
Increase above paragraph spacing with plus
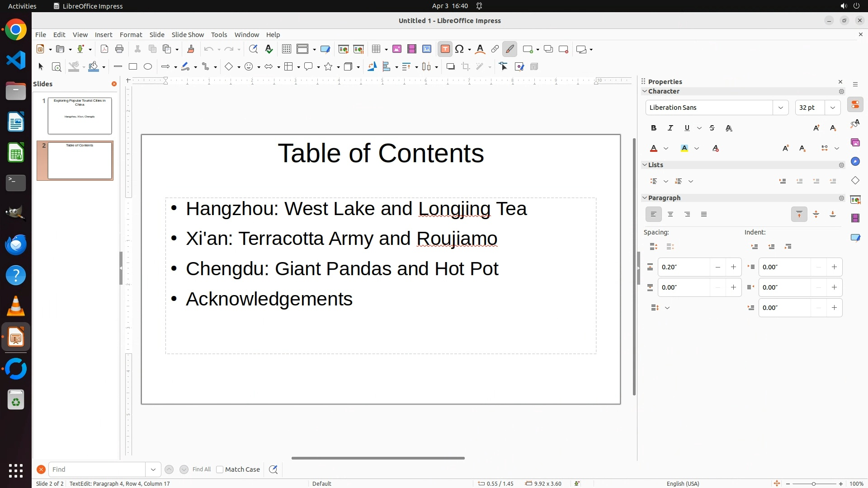(x=733, y=267)
